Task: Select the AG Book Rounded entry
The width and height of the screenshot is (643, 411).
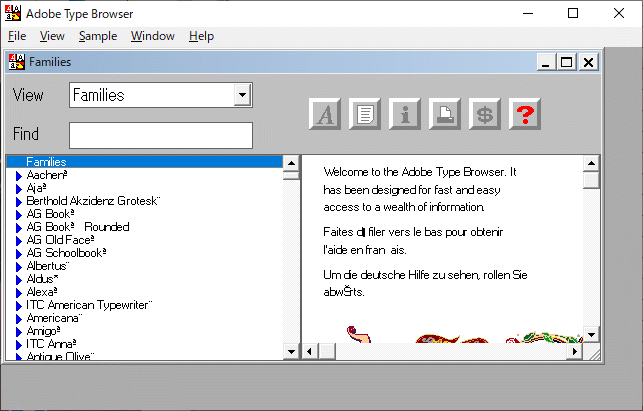Action: point(78,227)
